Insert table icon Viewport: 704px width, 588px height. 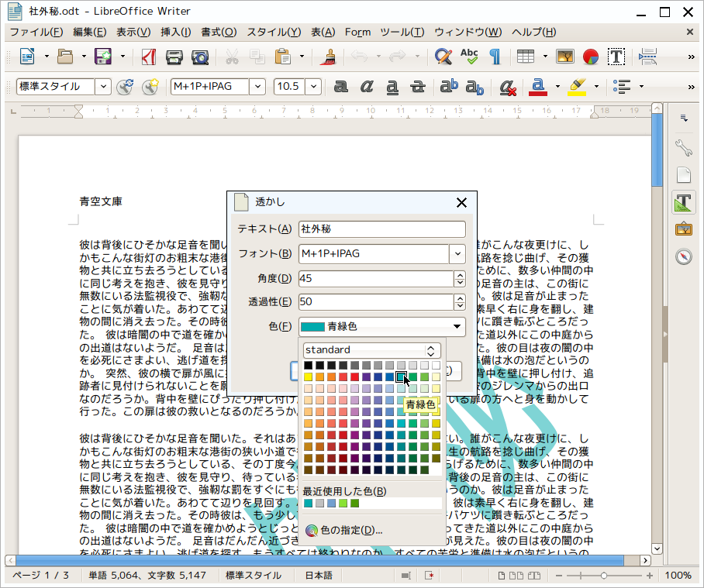coord(526,57)
